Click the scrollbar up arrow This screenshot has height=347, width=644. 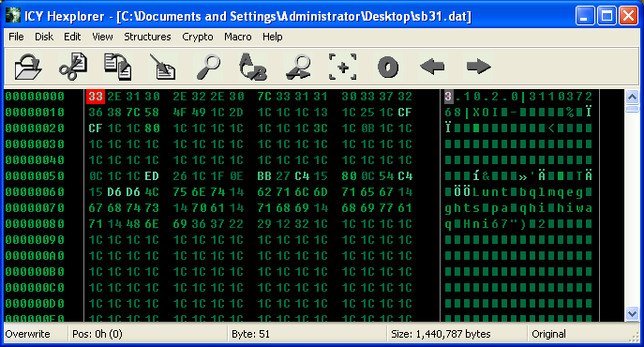pos(632,97)
